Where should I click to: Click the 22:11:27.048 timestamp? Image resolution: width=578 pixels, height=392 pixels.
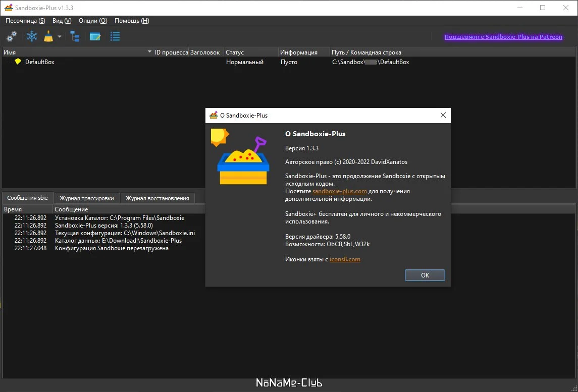(x=31, y=248)
